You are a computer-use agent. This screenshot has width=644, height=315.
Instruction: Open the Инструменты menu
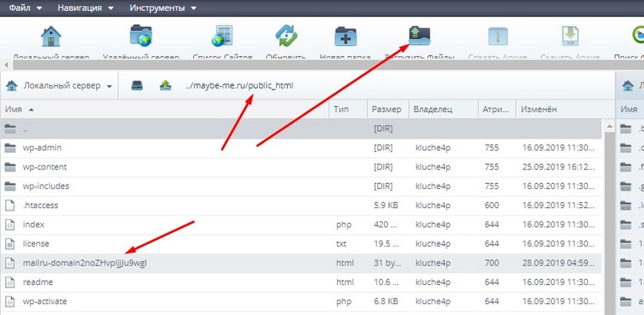point(163,8)
